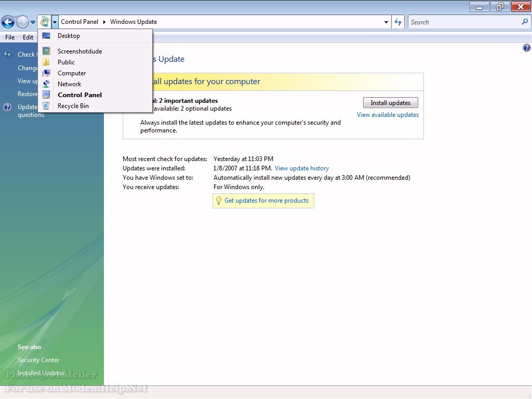Click the "2 optional updates" text
The height and width of the screenshot is (399, 532).
click(206, 109)
